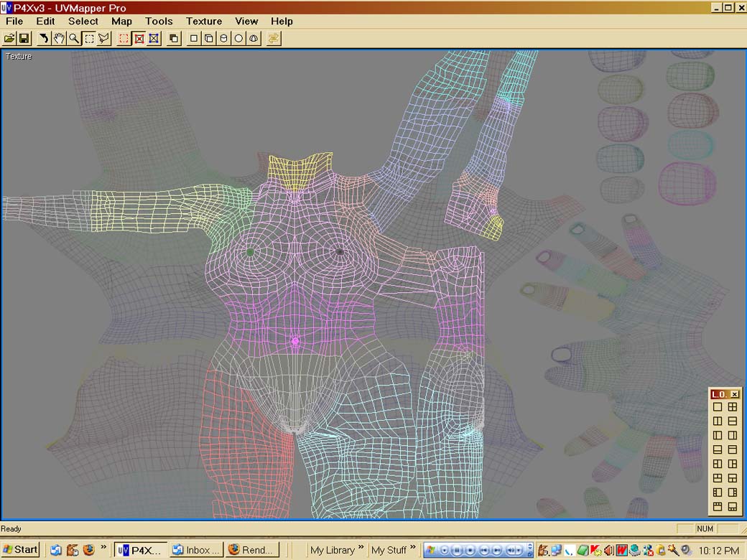The image size is (747, 560).
Task: Choose the spherical circle mapping icon
Action: click(x=239, y=38)
